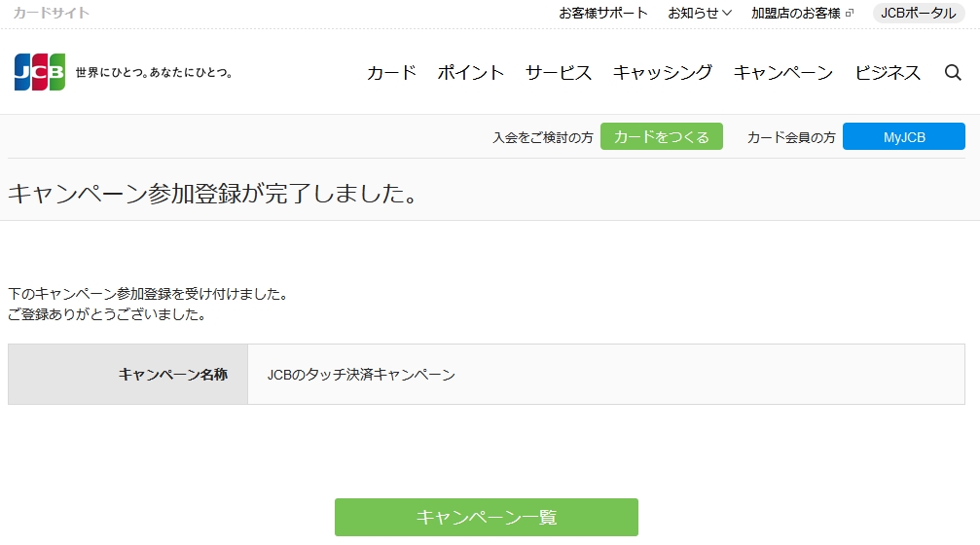Click the blue MyJCB button
The height and width of the screenshot is (545, 980).
click(x=904, y=136)
